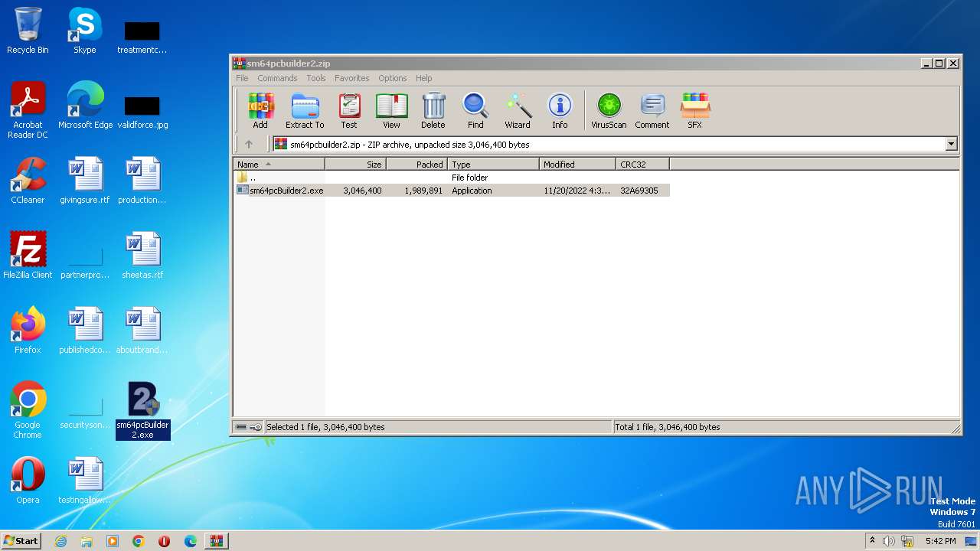
Task: Open the Find search tool
Action: click(475, 111)
